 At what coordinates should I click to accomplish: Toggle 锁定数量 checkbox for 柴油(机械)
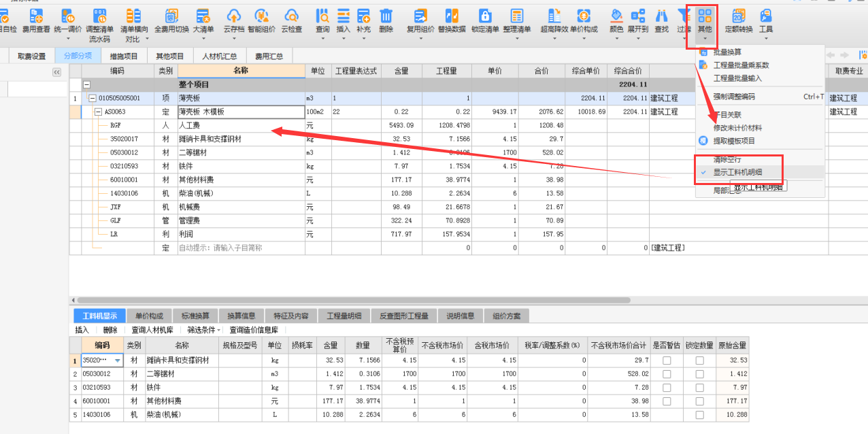[699, 414]
